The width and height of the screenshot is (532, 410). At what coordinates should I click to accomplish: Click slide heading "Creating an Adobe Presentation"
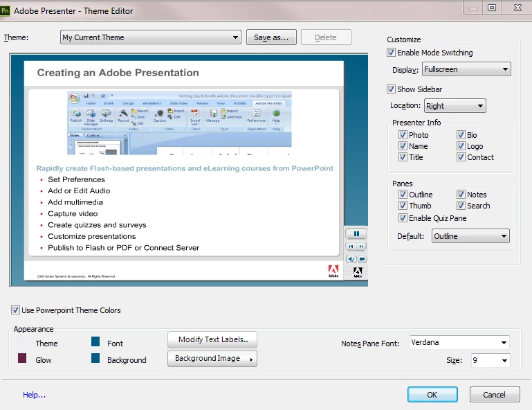pos(118,73)
